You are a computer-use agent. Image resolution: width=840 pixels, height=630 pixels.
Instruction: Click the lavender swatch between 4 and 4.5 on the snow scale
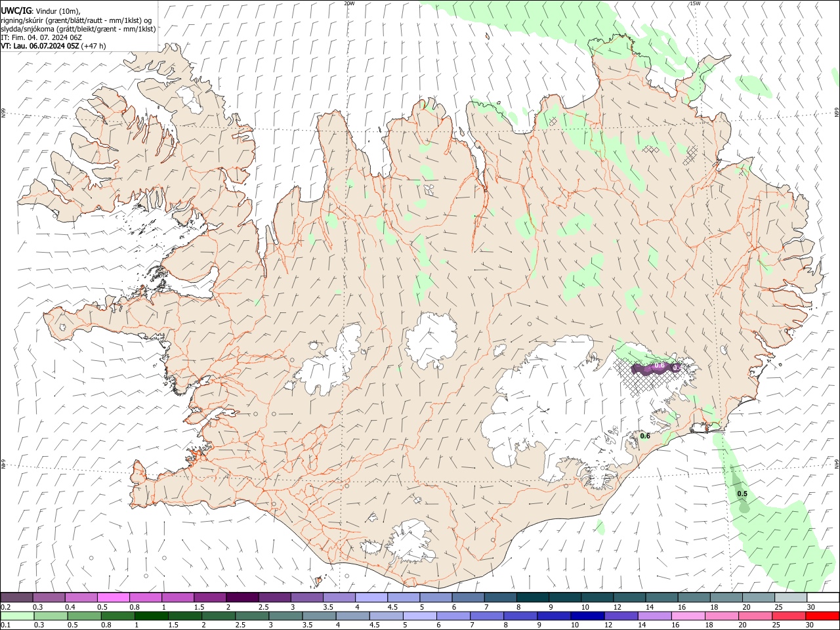pyautogui.click(x=371, y=598)
